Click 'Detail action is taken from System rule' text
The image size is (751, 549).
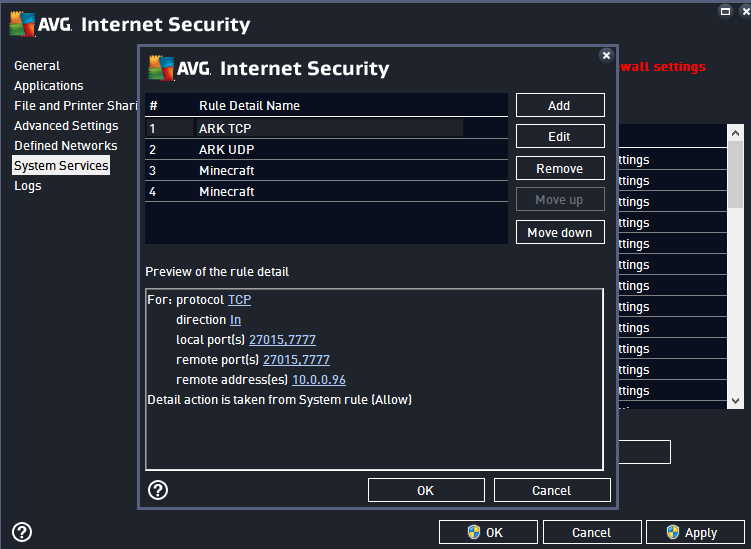click(x=279, y=400)
